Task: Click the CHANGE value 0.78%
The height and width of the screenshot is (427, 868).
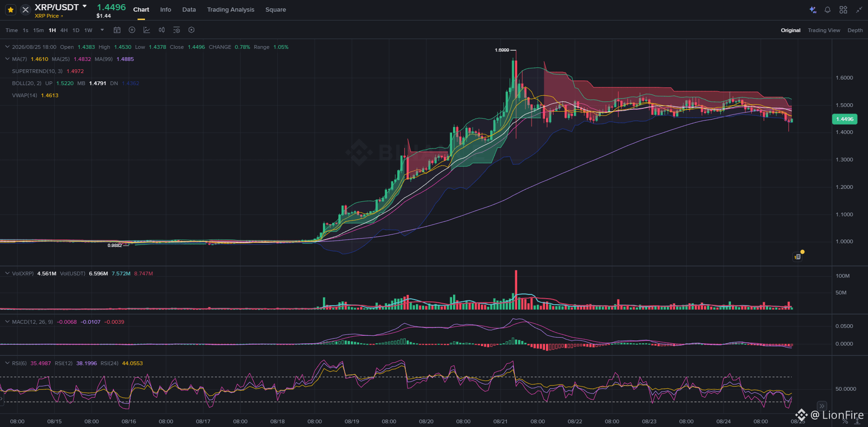Action: 242,47
